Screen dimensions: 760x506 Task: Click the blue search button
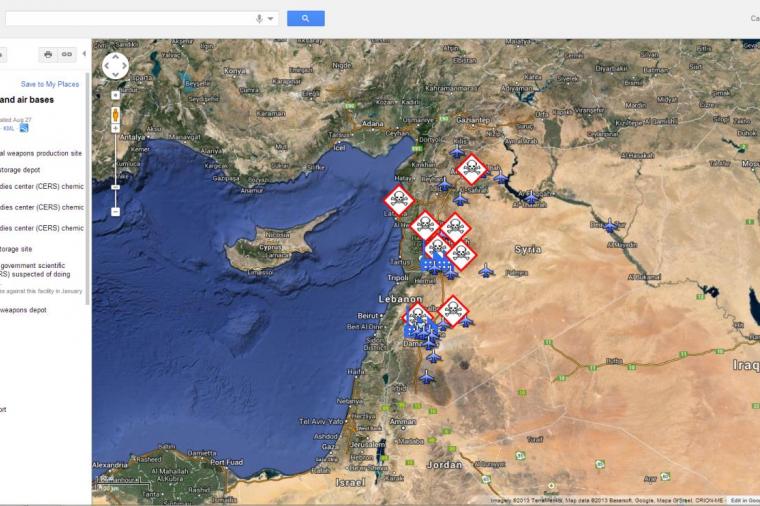(305, 18)
